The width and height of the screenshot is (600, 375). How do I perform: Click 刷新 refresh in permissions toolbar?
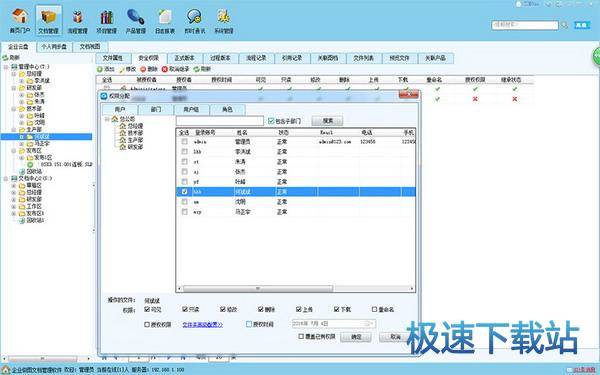pos(202,69)
